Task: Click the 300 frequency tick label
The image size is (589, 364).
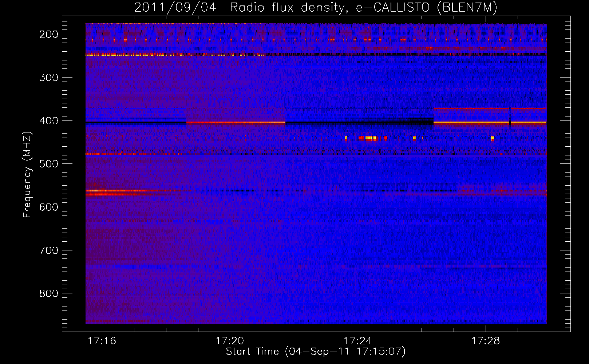Action: (49, 78)
